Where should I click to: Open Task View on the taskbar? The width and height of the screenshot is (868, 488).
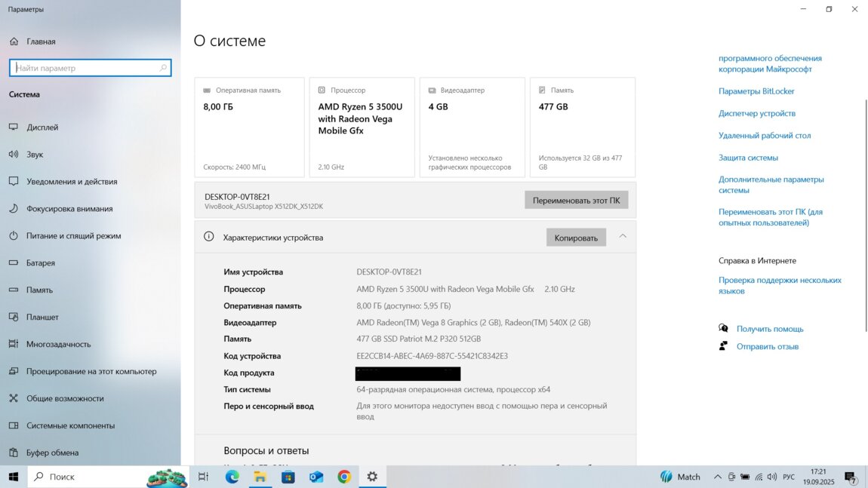pos(203,477)
